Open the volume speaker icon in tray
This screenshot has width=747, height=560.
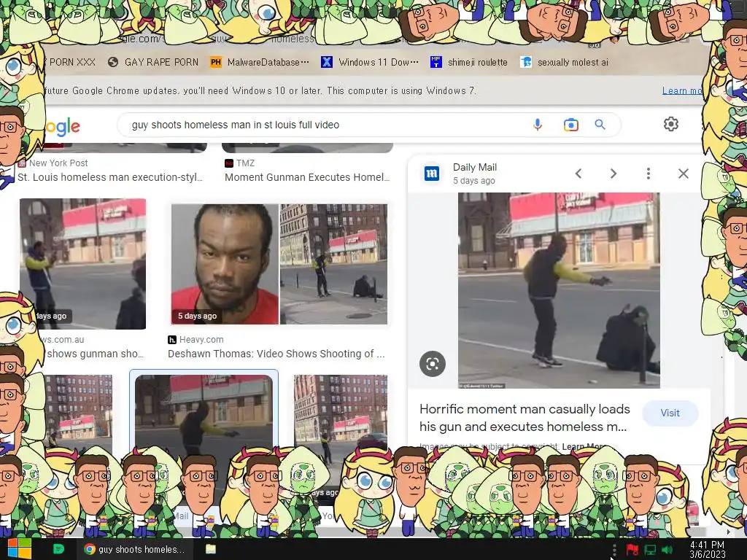click(x=667, y=550)
